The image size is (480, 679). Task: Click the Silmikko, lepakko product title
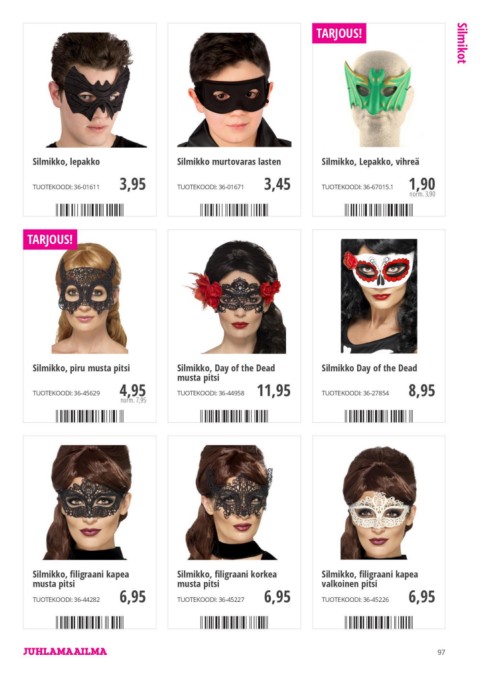(66, 162)
